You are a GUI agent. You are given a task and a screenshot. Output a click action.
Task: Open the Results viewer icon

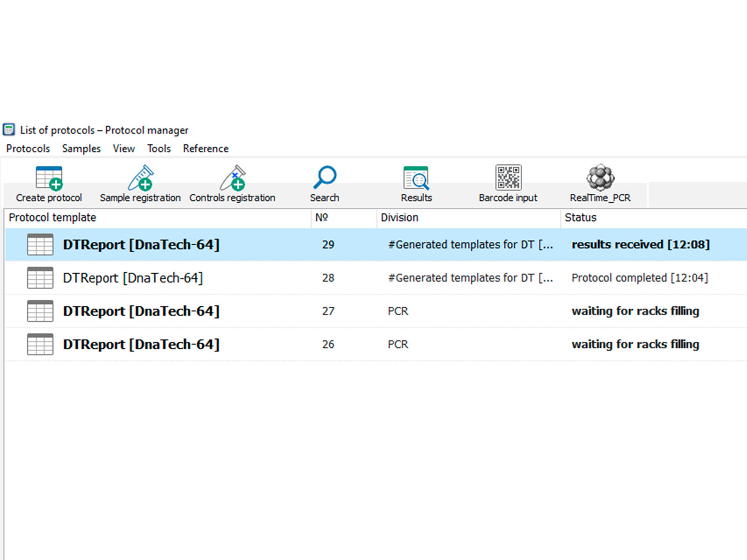click(x=416, y=179)
